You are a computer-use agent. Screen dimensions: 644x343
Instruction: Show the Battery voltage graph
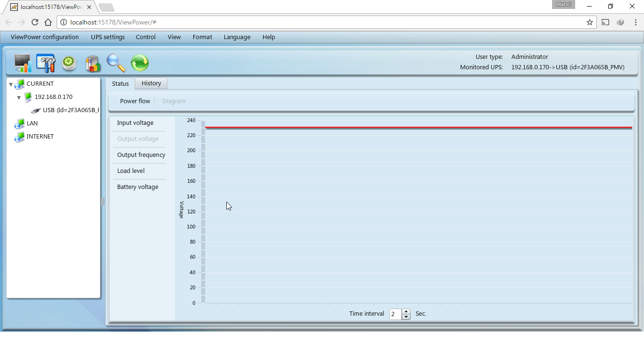click(138, 187)
